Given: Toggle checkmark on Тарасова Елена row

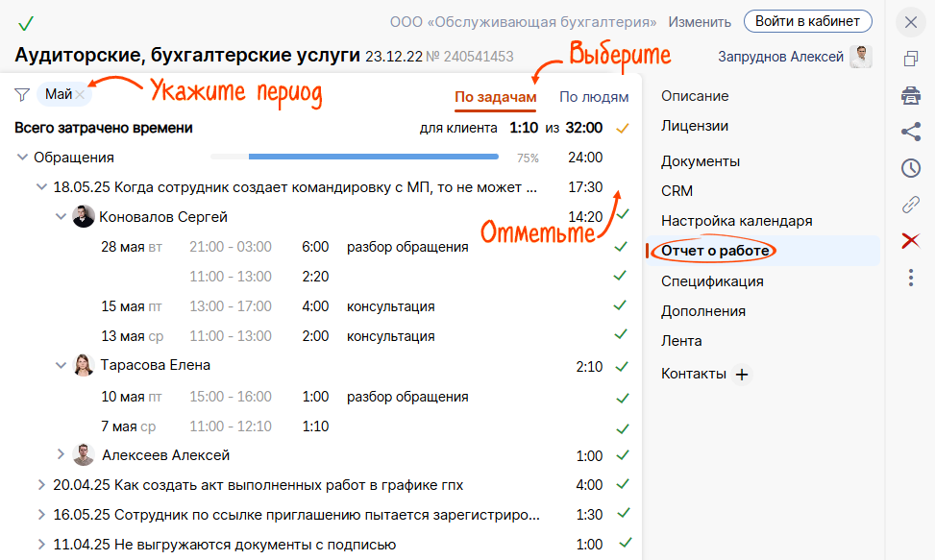Looking at the screenshot, I should 623,366.
